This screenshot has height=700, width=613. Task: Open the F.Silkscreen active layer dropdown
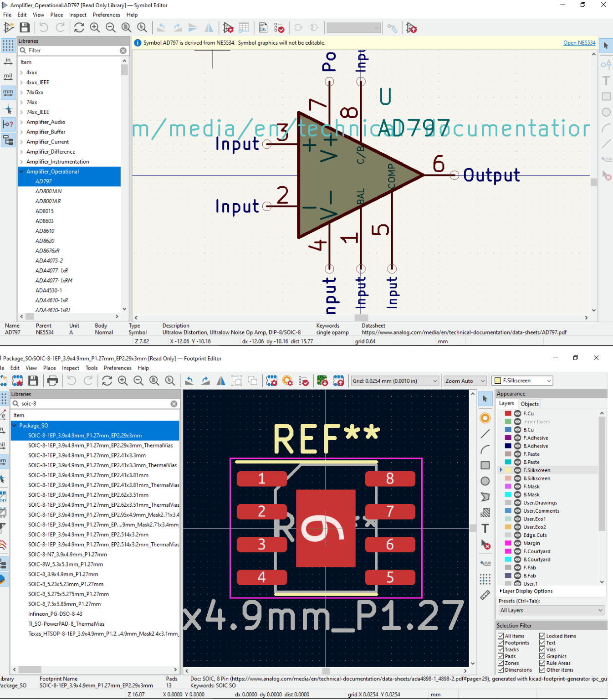pyautogui.click(x=523, y=381)
